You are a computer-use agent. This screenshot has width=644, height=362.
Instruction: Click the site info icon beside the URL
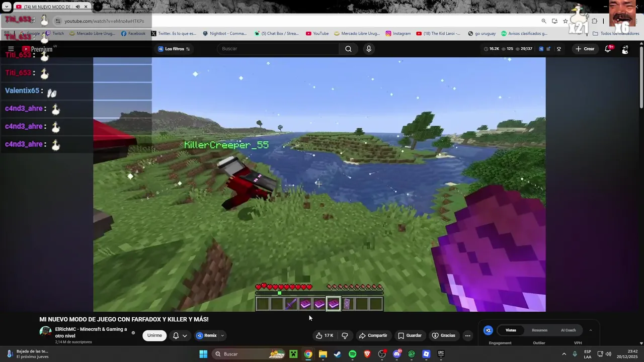(58, 21)
